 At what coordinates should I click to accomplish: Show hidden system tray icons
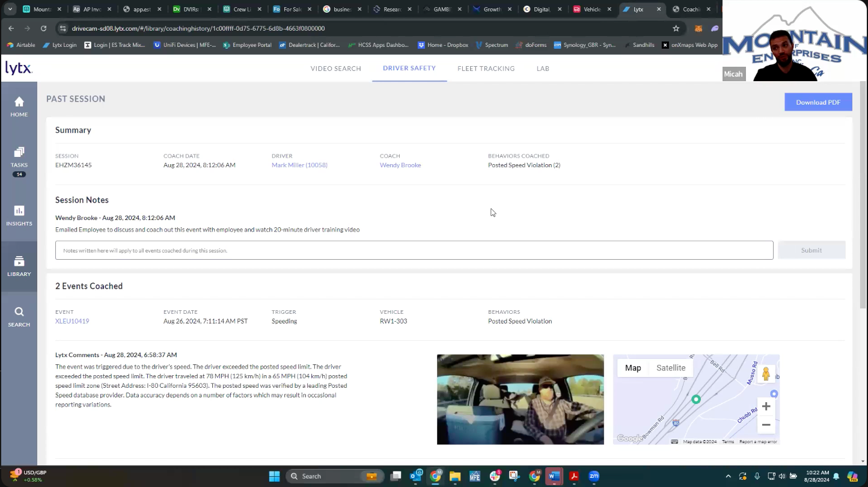click(729, 476)
